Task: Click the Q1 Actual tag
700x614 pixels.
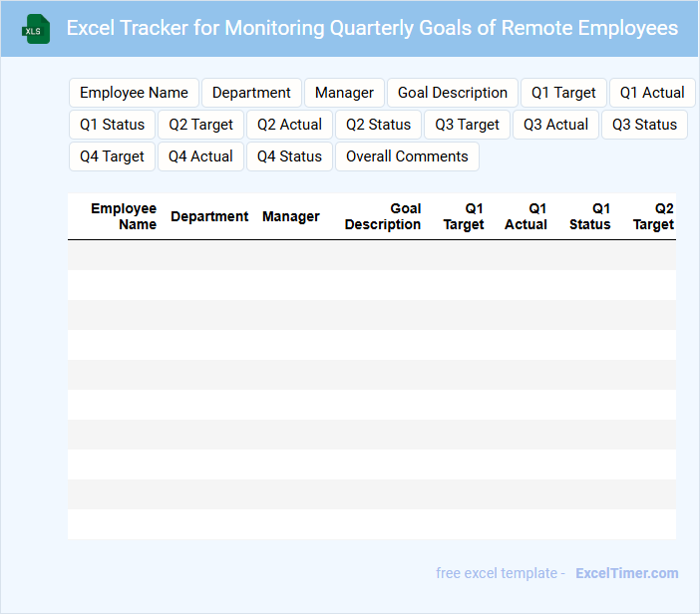Action: (x=652, y=93)
